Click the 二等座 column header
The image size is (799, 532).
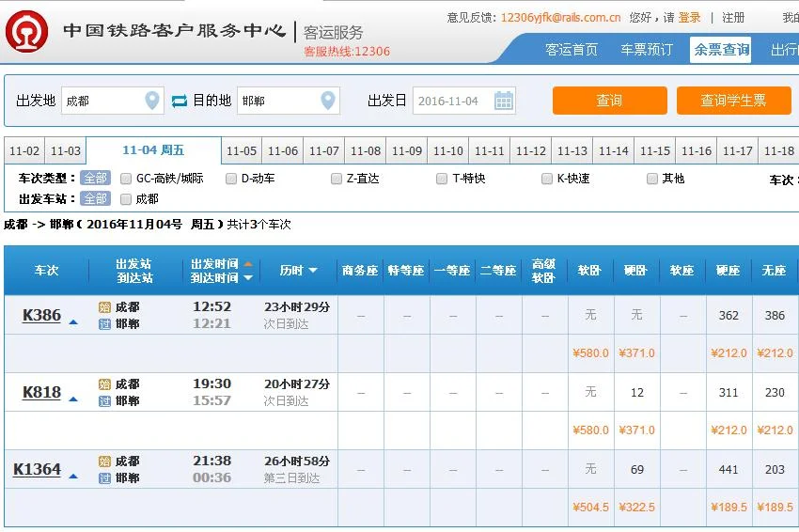point(498,271)
